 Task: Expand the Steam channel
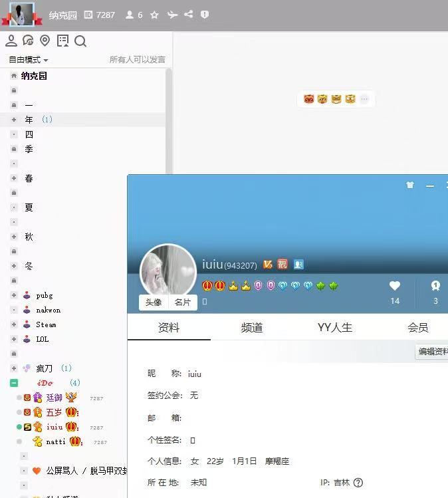pos(14,324)
